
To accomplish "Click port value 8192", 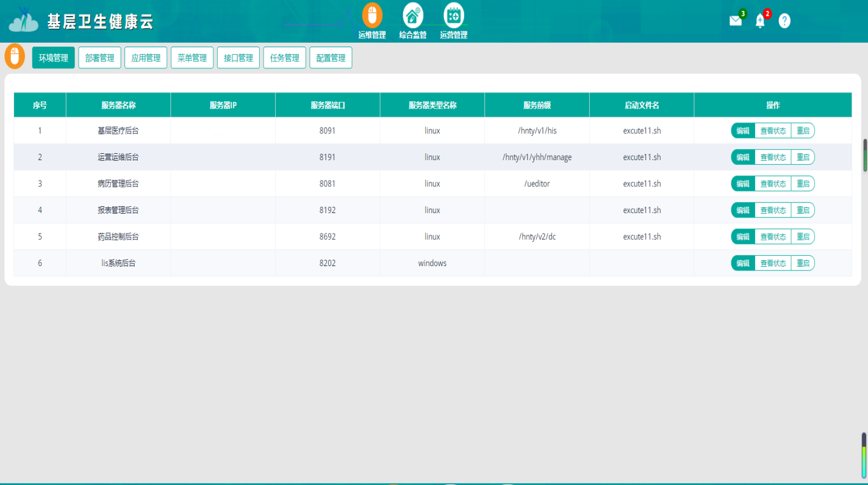I will click(x=327, y=210).
